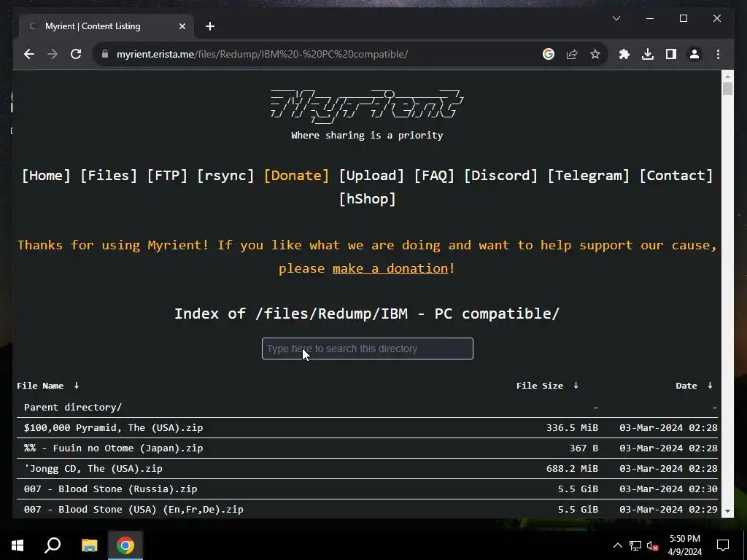Share this page via share icon

tap(572, 54)
